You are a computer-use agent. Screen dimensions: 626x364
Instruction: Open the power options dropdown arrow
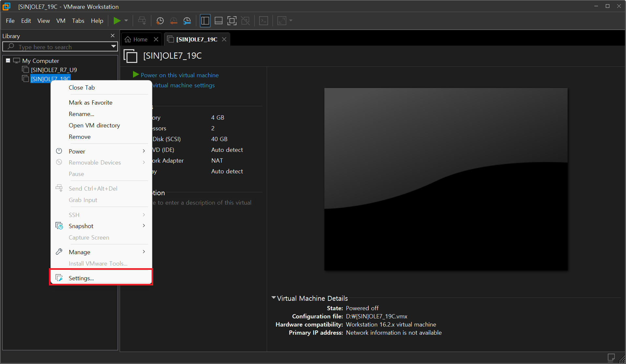click(x=126, y=21)
